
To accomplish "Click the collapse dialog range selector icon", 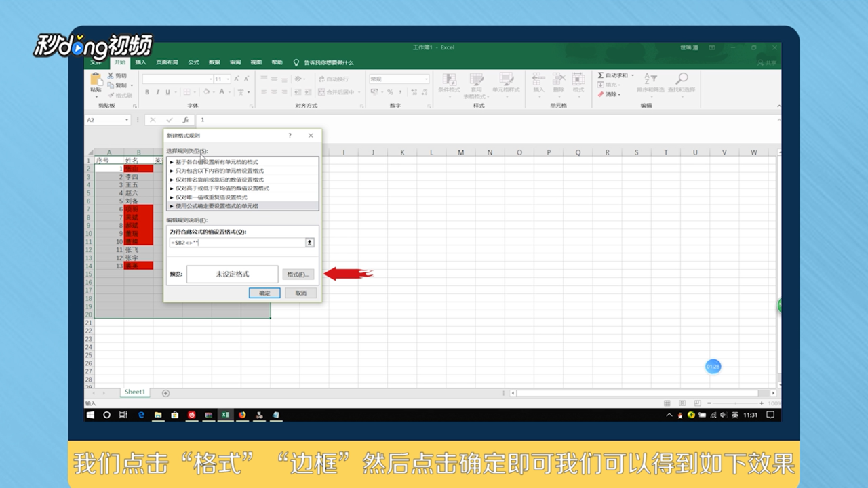I will tap(310, 242).
